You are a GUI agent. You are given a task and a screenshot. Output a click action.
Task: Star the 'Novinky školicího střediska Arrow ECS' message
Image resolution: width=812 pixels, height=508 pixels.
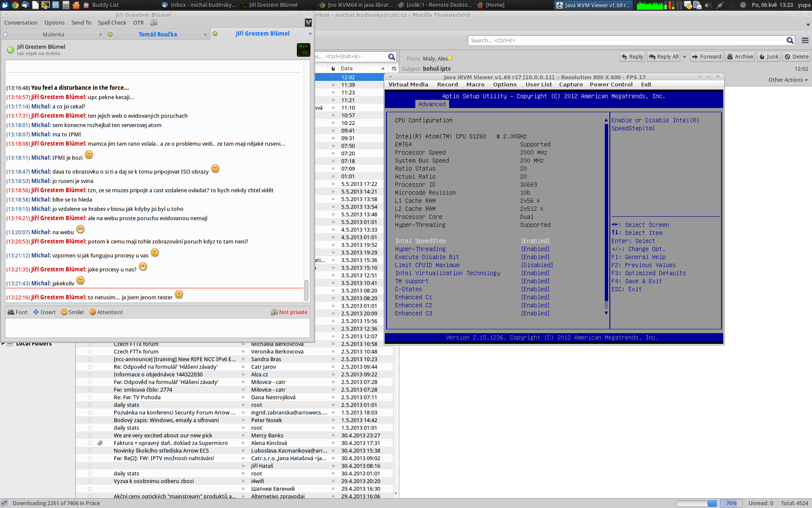point(90,450)
